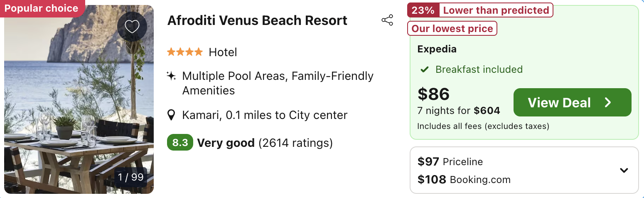Select the $97 Priceline offer

[x=450, y=161]
